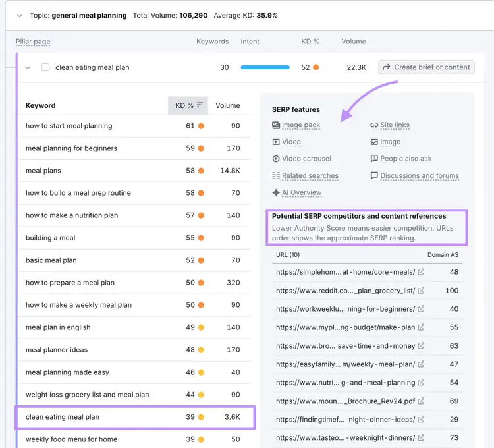Select keyword 'meal planning for beginners'

pos(71,148)
